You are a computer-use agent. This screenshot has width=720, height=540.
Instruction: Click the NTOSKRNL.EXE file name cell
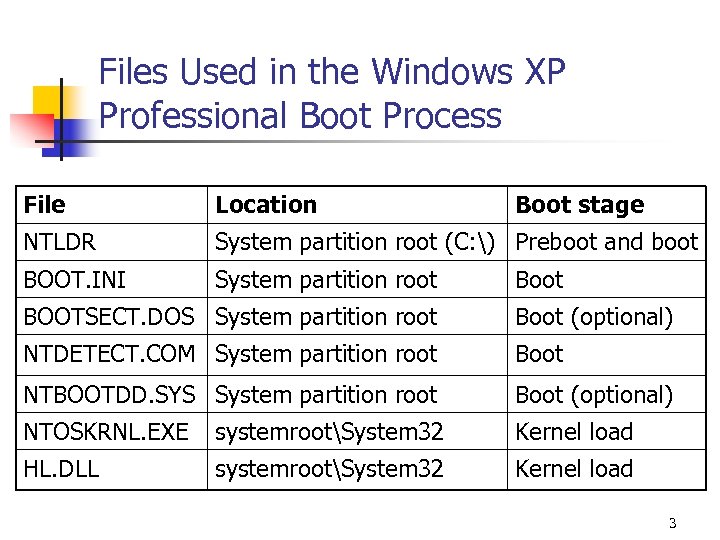click(106, 432)
